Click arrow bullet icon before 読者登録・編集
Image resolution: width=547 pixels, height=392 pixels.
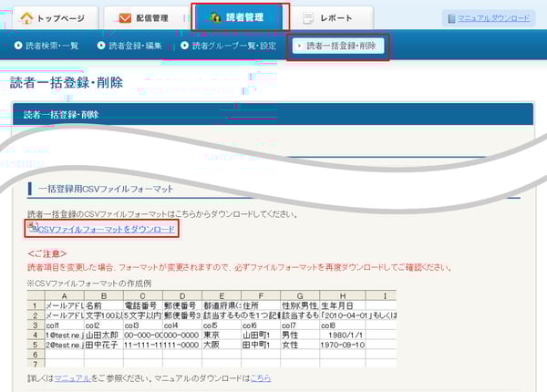pos(101,46)
